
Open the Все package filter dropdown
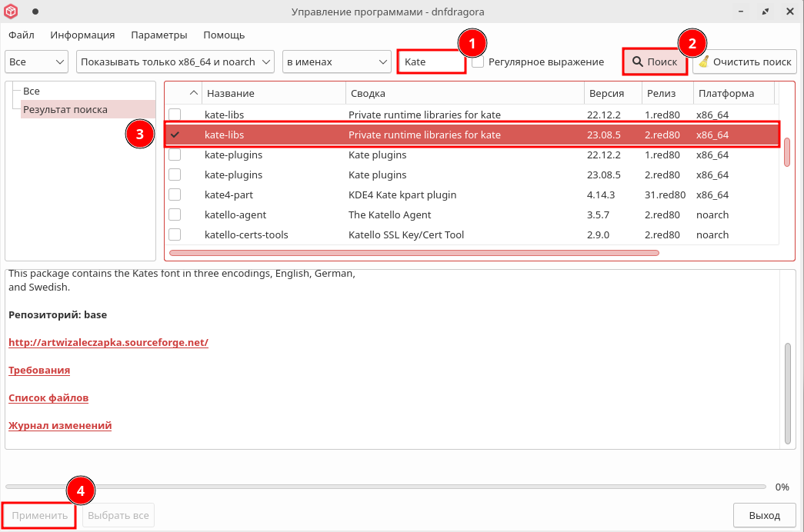click(x=37, y=62)
